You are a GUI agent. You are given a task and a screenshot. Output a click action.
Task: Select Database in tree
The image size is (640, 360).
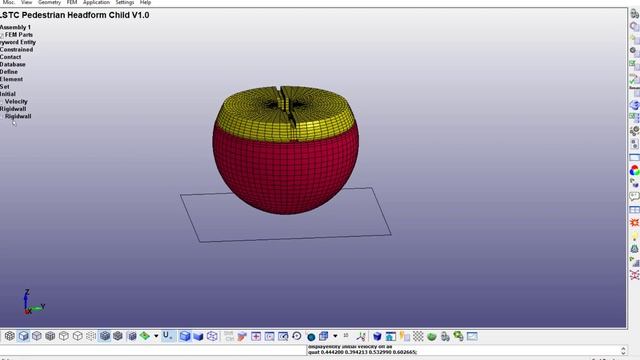click(x=13, y=64)
